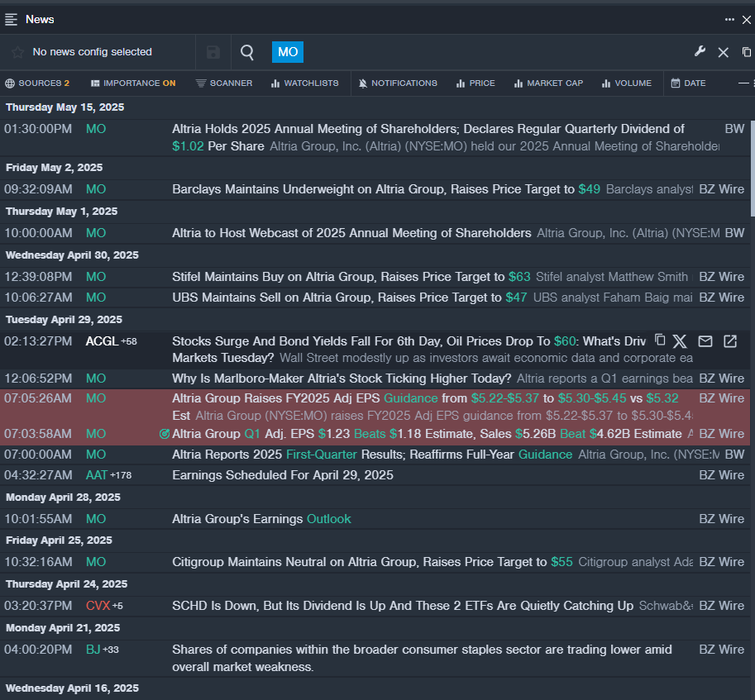Screen dimensions: 755x700
Task: Click the duplicate window icon in the search bar
Action: (x=747, y=52)
